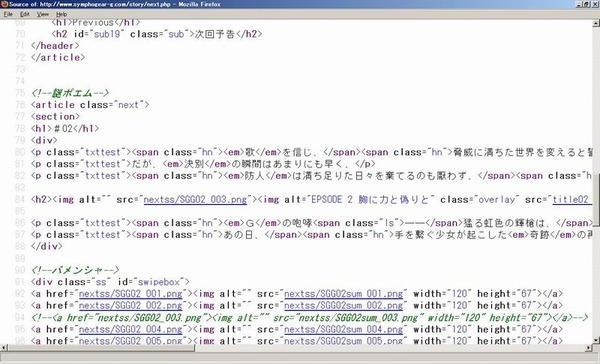Click the vertical scrollbar down arrow
The height and width of the screenshot is (364, 600).
[x=596, y=340]
